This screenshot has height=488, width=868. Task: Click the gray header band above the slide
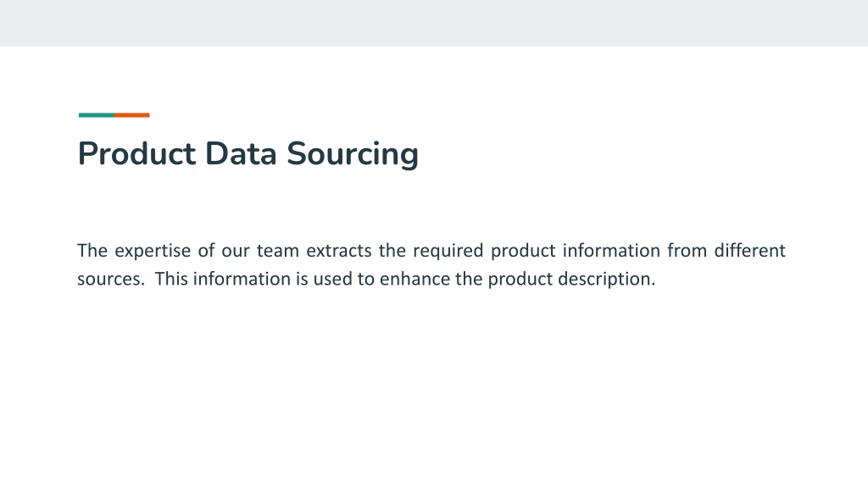click(x=434, y=23)
